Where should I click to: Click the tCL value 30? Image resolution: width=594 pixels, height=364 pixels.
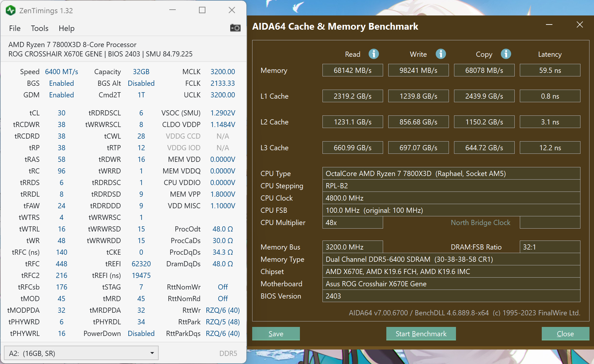pos(62,113)
